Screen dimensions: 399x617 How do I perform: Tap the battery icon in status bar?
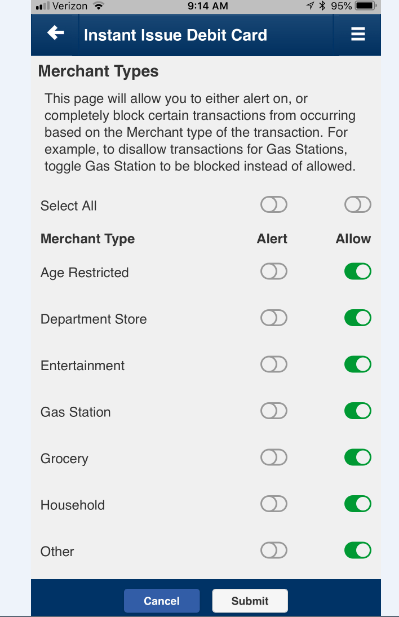pos(366,6)
